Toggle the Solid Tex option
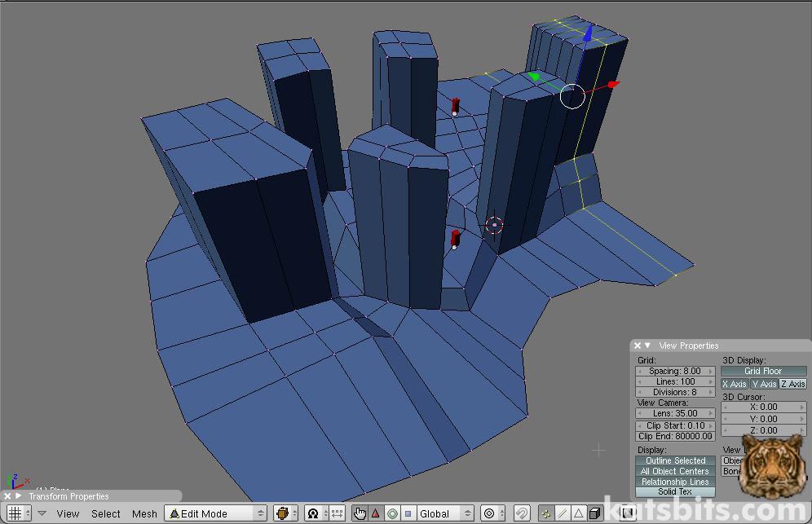This screenshot has width=812, height=524. [x=675, y=492]
